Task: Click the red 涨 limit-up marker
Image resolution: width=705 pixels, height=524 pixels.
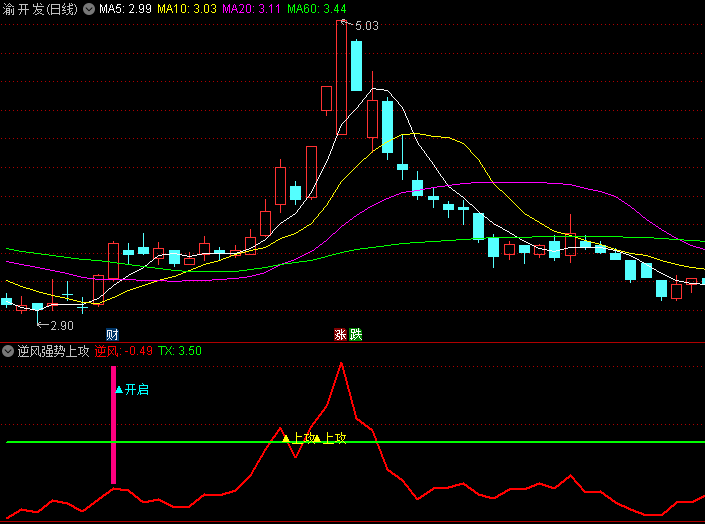Action: coord(340,334)
